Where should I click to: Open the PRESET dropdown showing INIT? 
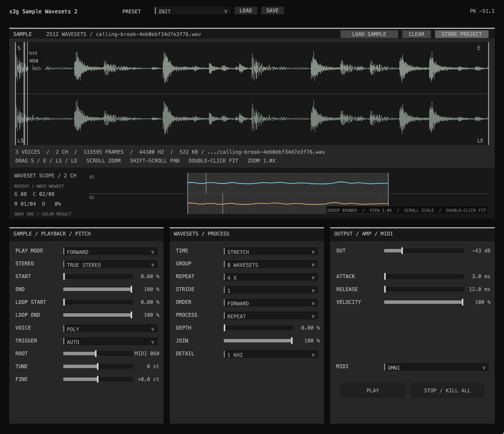coord(192,11)
